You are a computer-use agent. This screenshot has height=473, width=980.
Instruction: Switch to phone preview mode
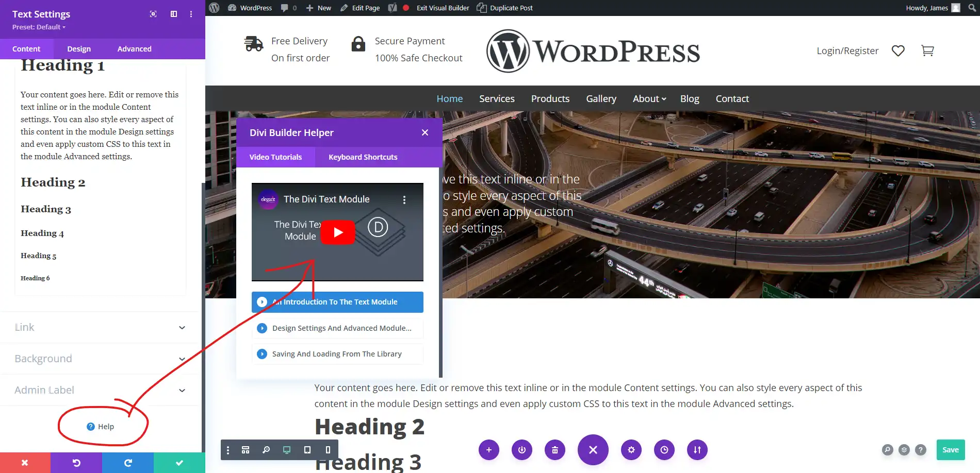(328, 450)
